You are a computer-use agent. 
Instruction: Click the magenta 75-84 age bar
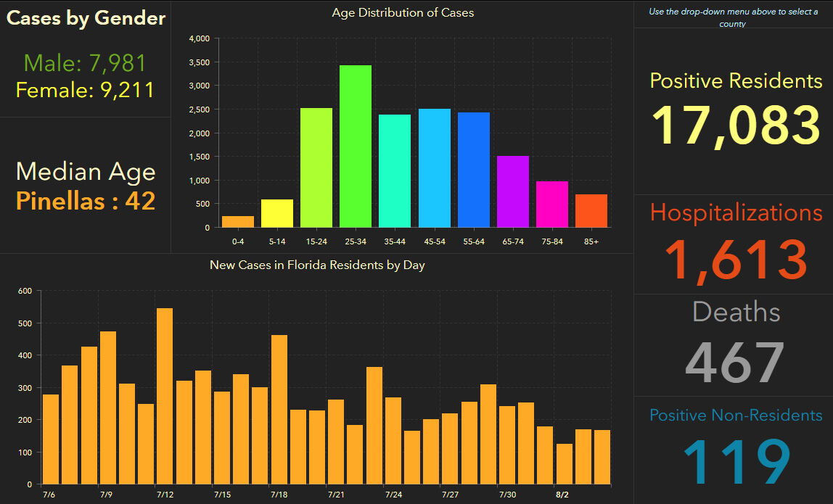point(552,205)
